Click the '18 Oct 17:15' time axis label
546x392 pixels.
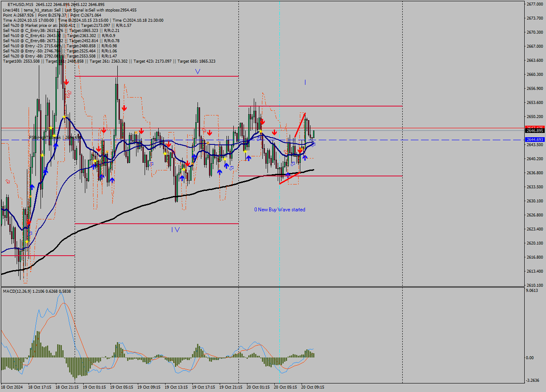point(40,387)
